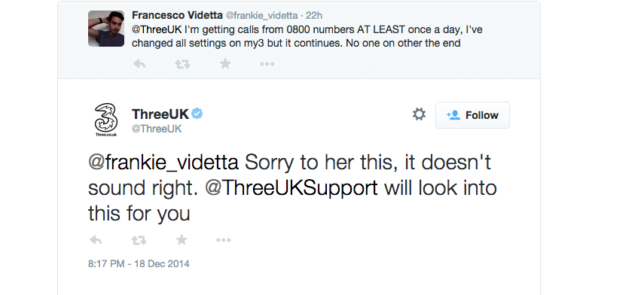Viewport: 644px width, 295px height.
Task: Open the 22h timestamp link
Action: pos(314,16)
